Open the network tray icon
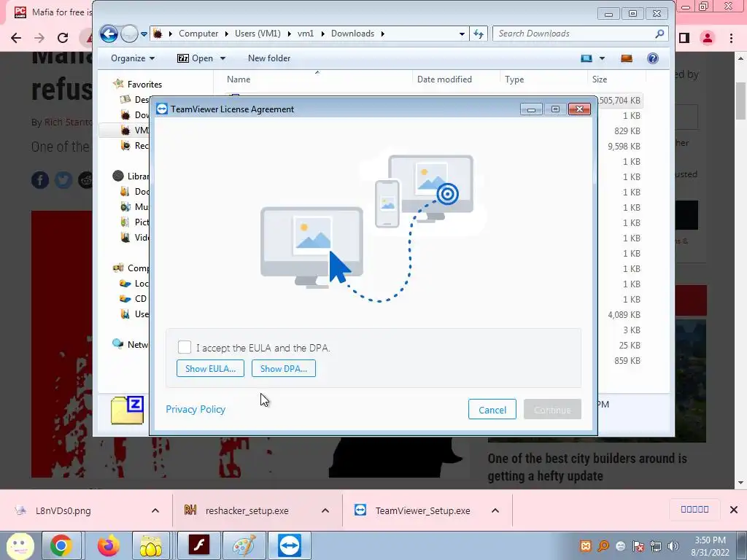 [x=656, y=546]
